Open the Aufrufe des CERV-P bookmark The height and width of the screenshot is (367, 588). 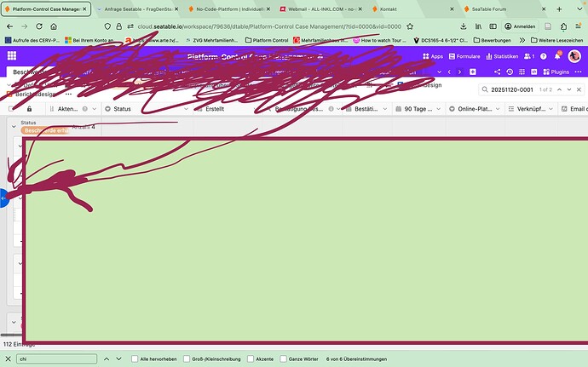[32, 40]
